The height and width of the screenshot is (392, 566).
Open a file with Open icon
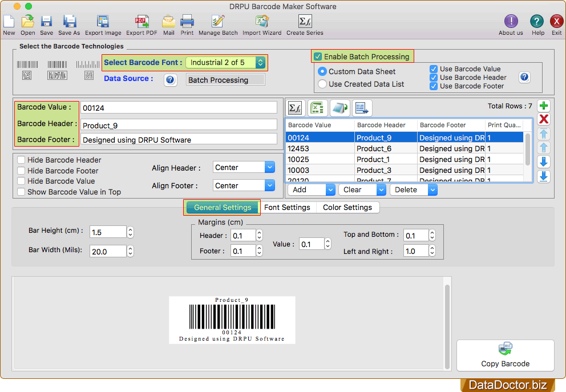28,22
